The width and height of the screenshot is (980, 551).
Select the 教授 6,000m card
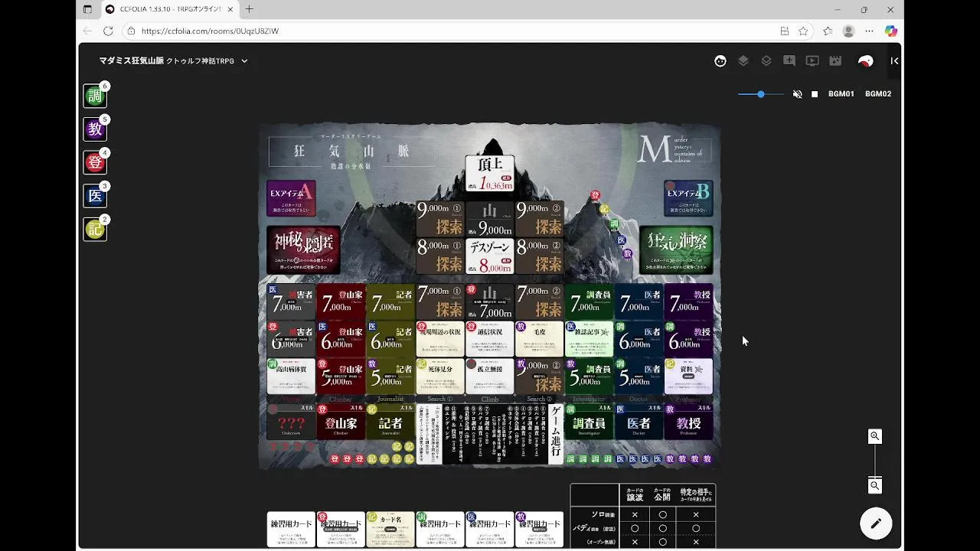point(688,339)
